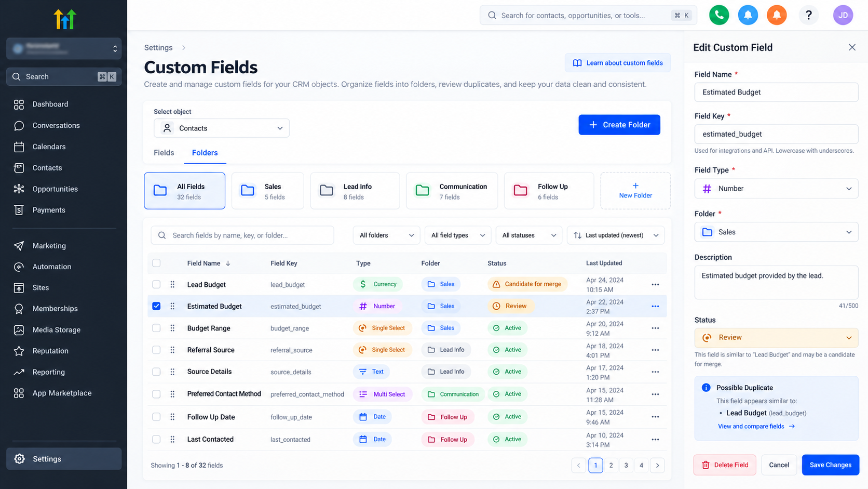The height and width of the screenshot is (489, 868).
Task: Click the Save Changes button
Action: click(831, 465)
